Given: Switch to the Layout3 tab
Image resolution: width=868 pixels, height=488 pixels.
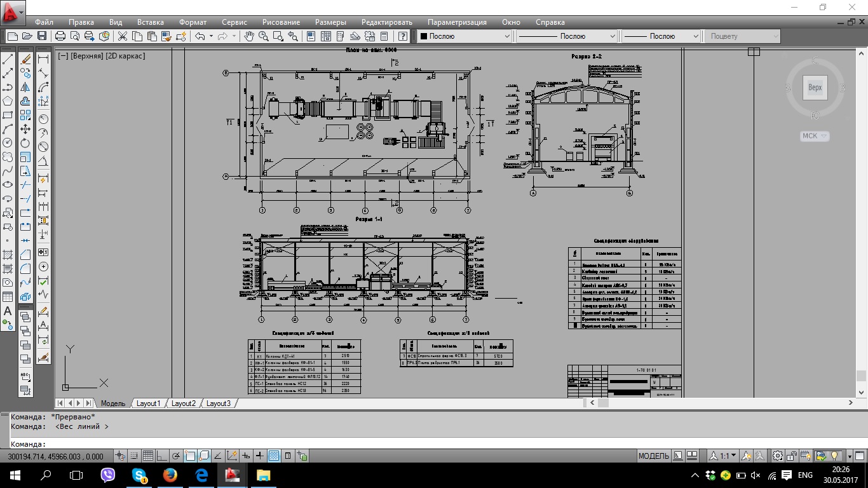Looking at the screenshot, I should coord(219,403).
